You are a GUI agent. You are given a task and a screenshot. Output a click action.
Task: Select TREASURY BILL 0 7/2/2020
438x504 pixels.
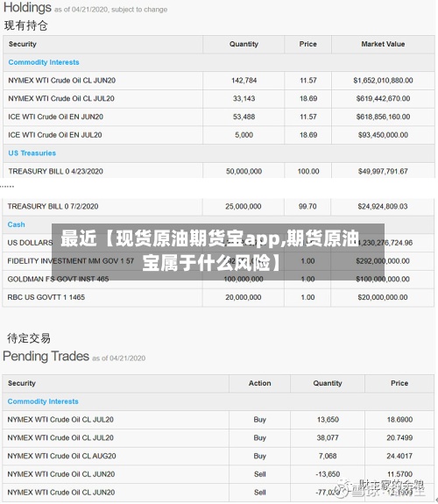pos(53,206)
